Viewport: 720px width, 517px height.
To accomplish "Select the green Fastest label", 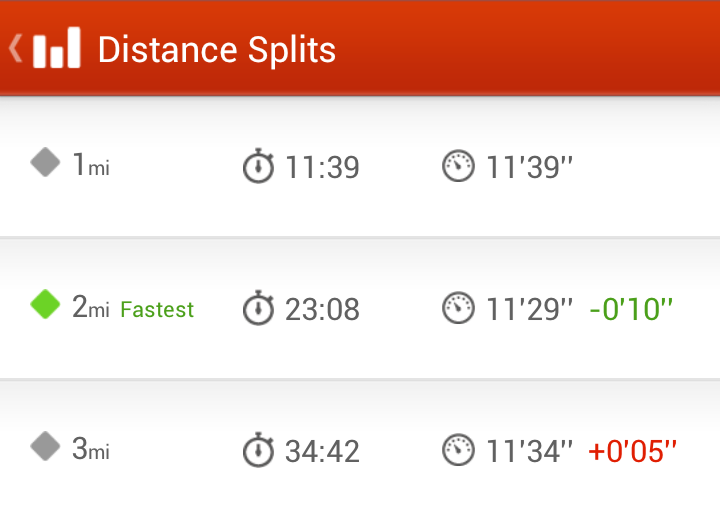I will pyautogui.click(x=157, y=309).
